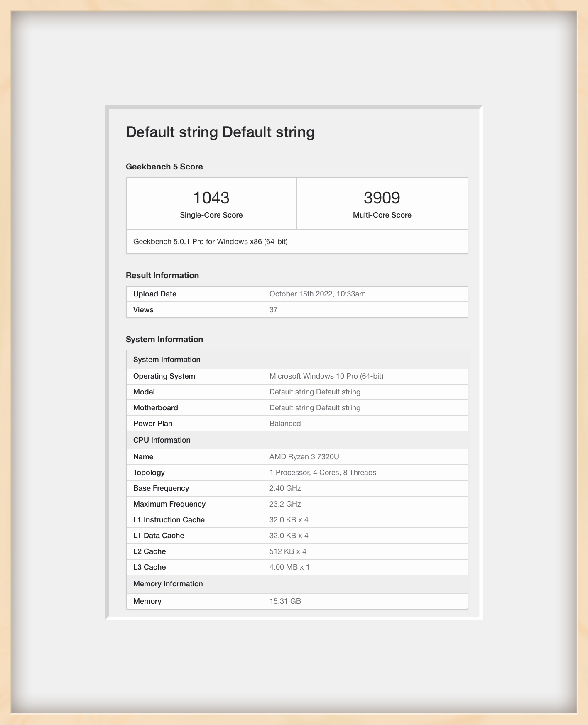
Task: Click the Power Plan value "Balanced"
Action: (285, 424)
